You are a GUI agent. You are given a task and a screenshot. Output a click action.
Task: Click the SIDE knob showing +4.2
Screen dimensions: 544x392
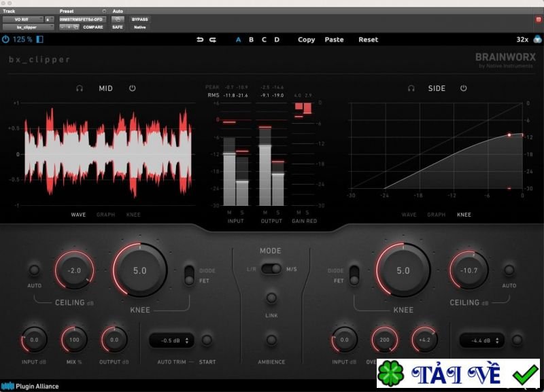(x=424, y=340)
